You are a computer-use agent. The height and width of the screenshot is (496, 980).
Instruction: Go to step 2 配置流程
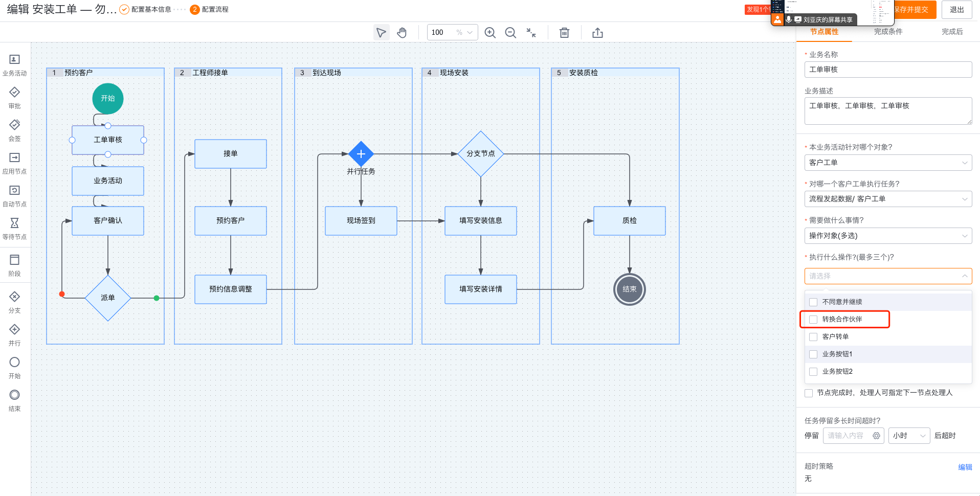click(209, 10)
